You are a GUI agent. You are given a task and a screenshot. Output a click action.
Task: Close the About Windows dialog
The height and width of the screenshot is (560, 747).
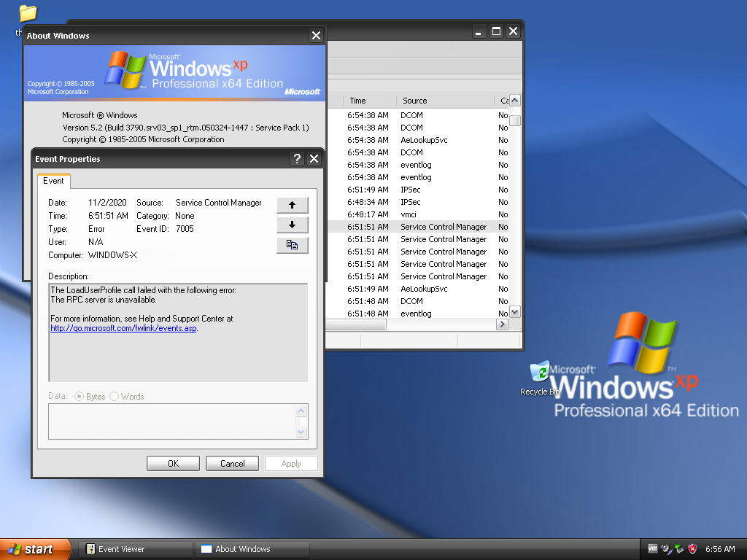pos(316,35)
